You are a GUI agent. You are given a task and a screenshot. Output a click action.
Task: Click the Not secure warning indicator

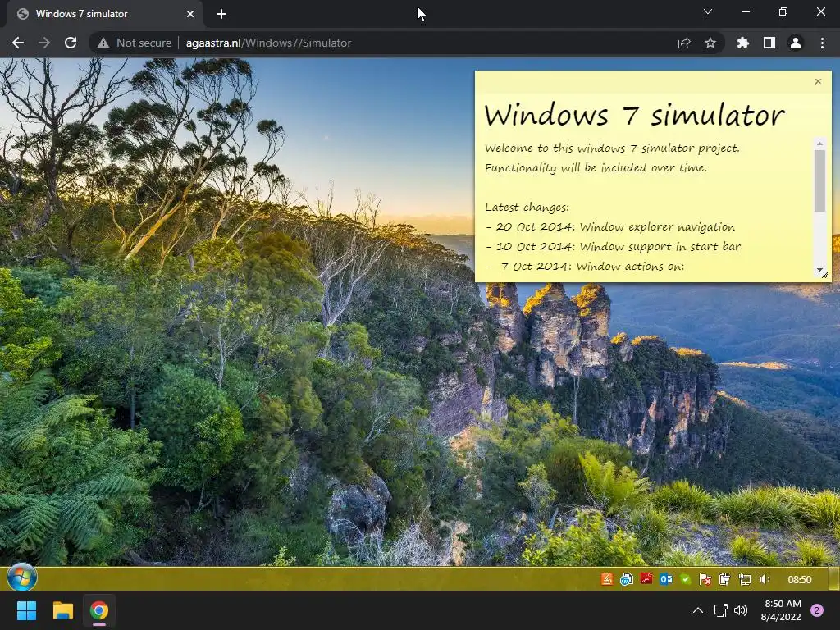click(135, 43)
